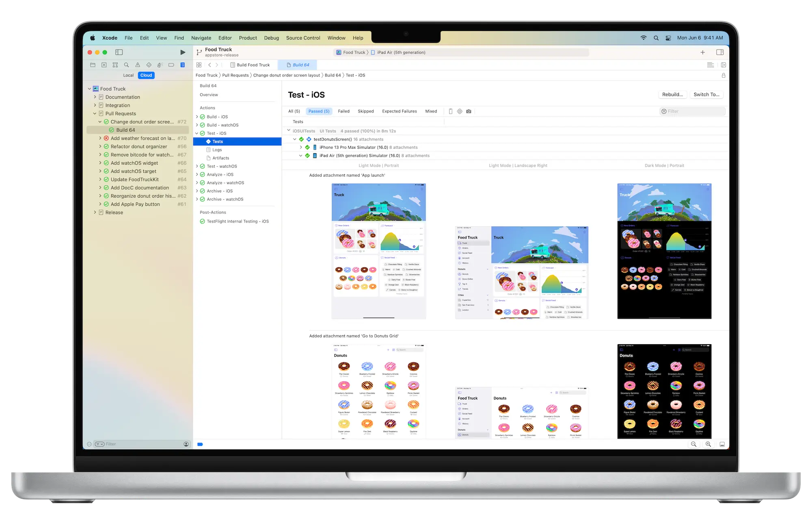Screen dimensions: 812x508
Task: Switch to Cloud reports
Action: point(146,75)
